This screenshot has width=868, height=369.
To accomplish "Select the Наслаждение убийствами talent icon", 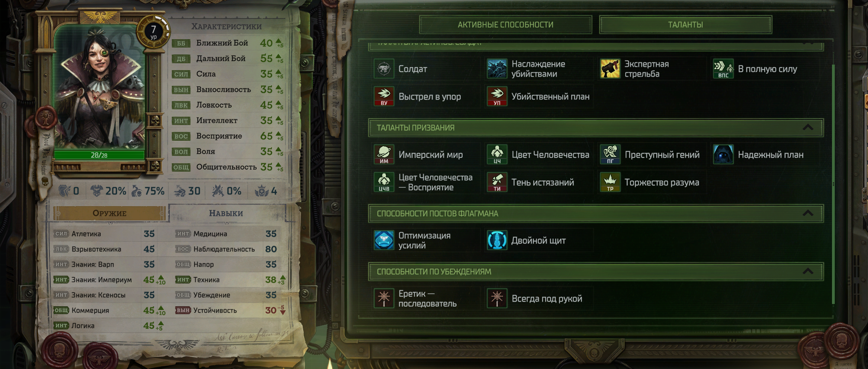I will click(x=497, y=69).
